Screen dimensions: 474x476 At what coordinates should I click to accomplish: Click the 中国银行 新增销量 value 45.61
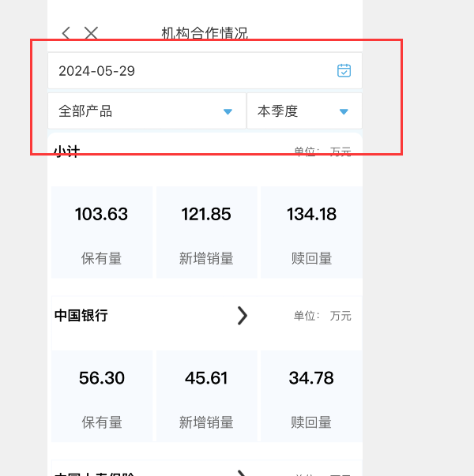coord(206,378)
